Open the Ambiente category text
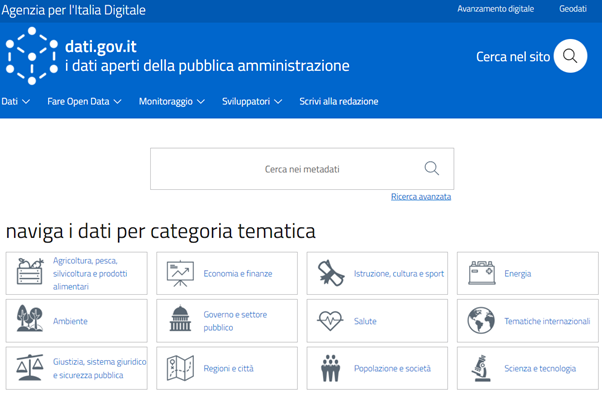The image size is (602, 393). [70, 321]
